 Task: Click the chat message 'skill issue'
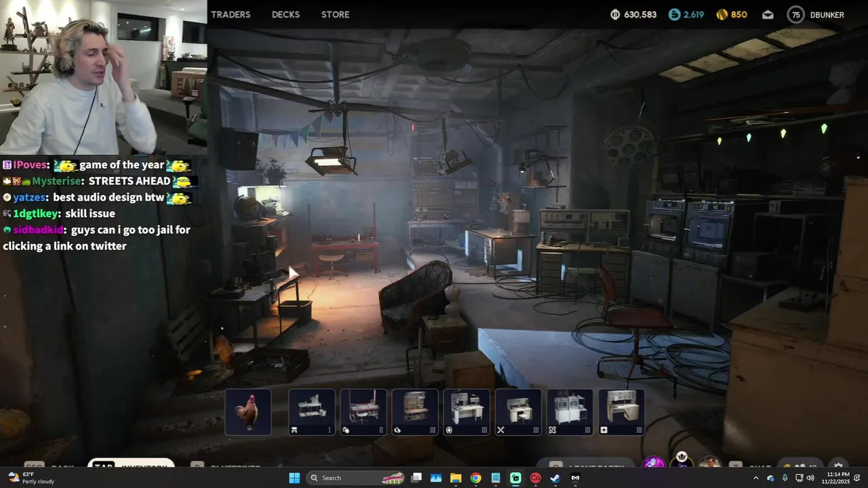point(90,213)
